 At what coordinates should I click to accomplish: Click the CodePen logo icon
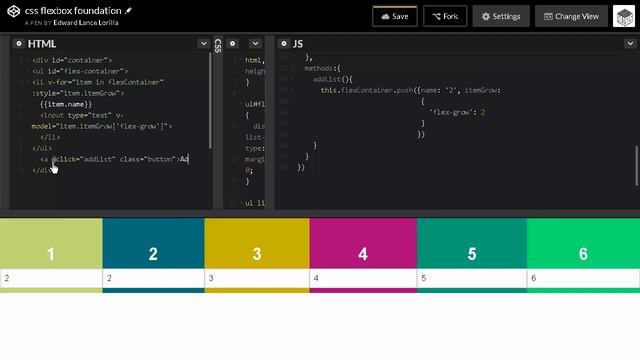13,11
